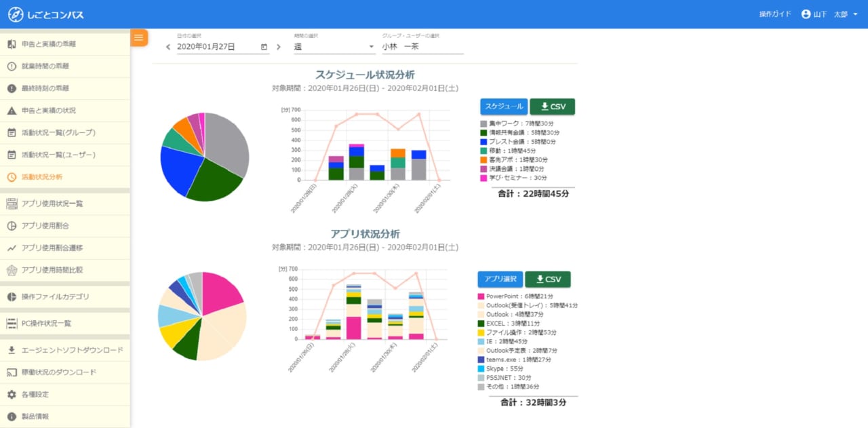
Task: Click the 稼働状況のダウンロード cast icon
Action: 12,372
